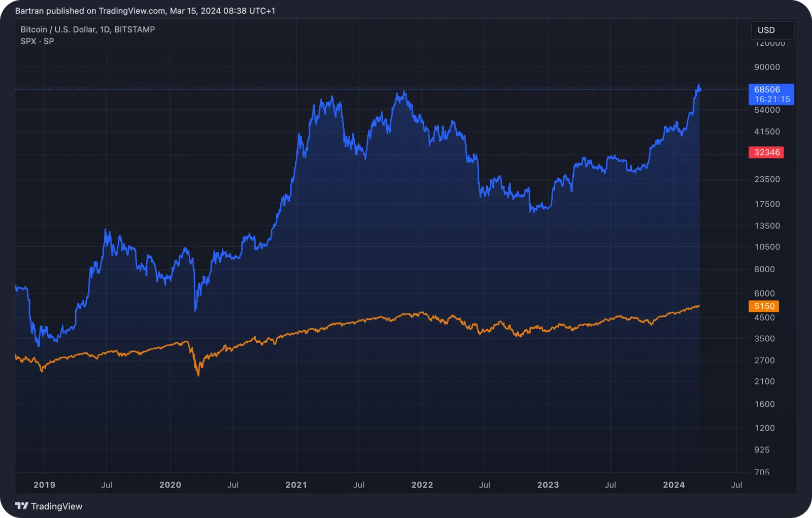Click the 2021 label on time axis
This screenshot has height=518, width=812.
click(x=296, y=485)
